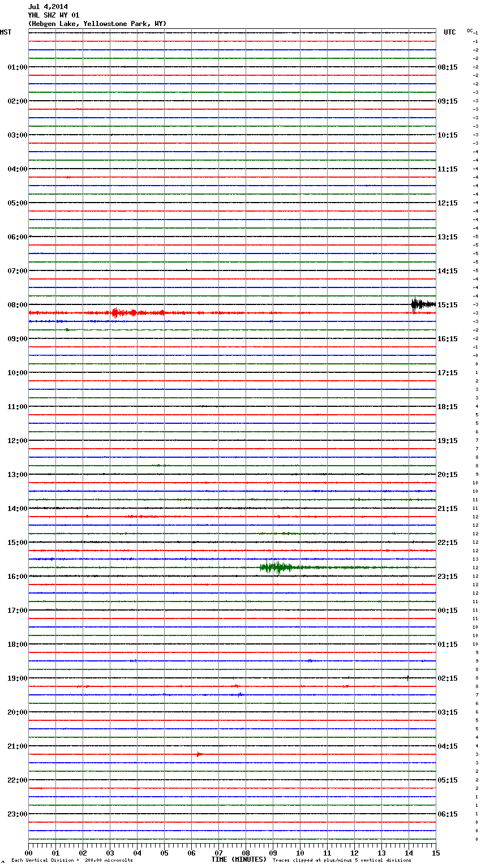Click the '23:15' UTC time label

pyautogui.click(x=448, y=577)
